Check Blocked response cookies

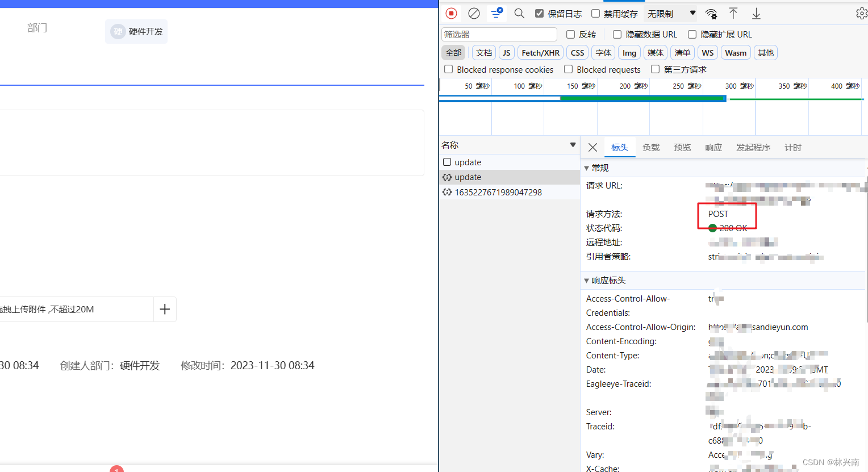pyautogui.click(x=448, y=69)
